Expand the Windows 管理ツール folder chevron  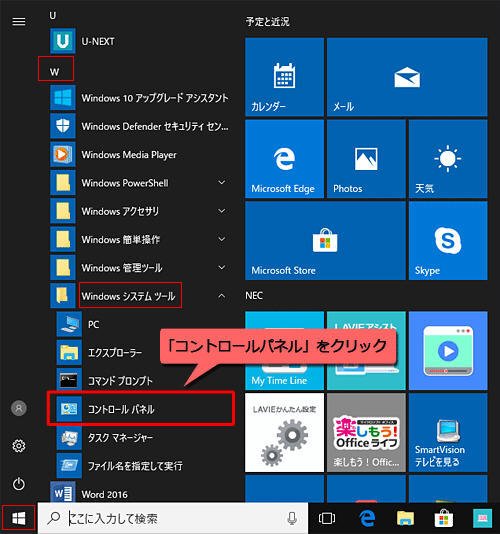point(221,268)
